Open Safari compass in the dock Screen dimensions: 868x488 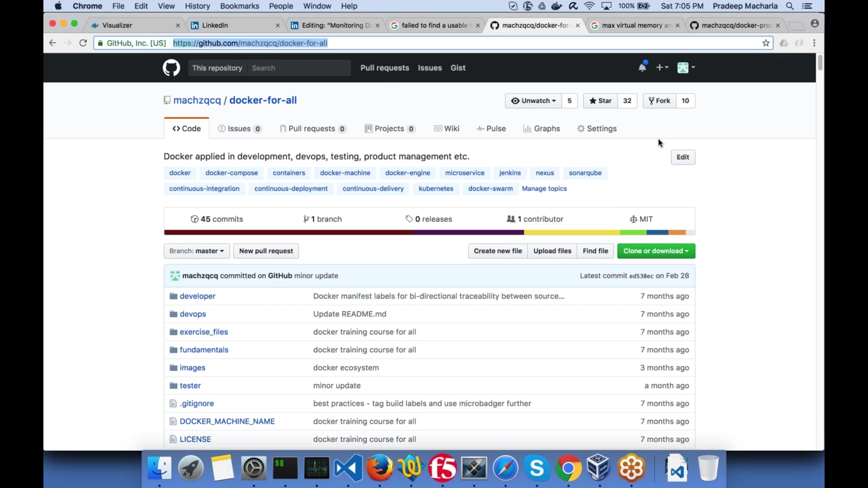(x=505, y=468)
